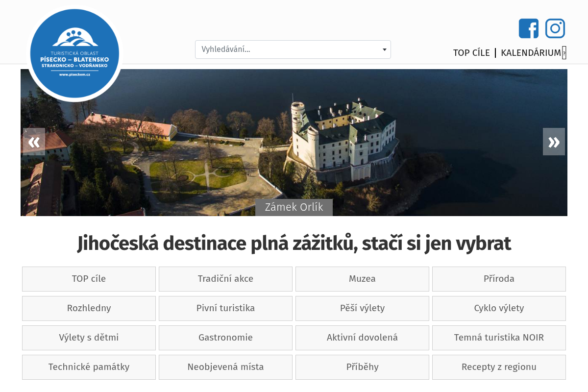
Task: Open the Muzea category tile
Action: coord(362,279)
